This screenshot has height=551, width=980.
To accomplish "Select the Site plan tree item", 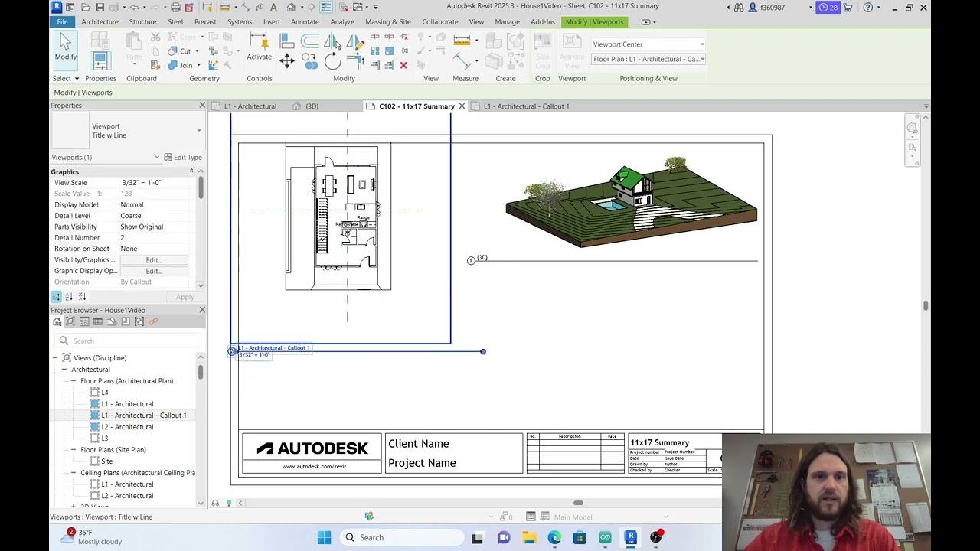I will pyautogui.click(x=106, y=461).
